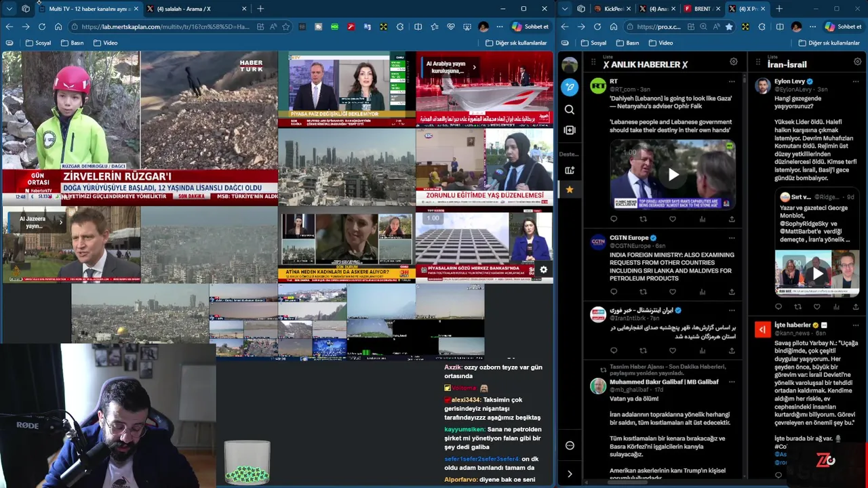Open the CGTN Europe account name link
This screenshot has width=868, height=488.
[629, 238]
